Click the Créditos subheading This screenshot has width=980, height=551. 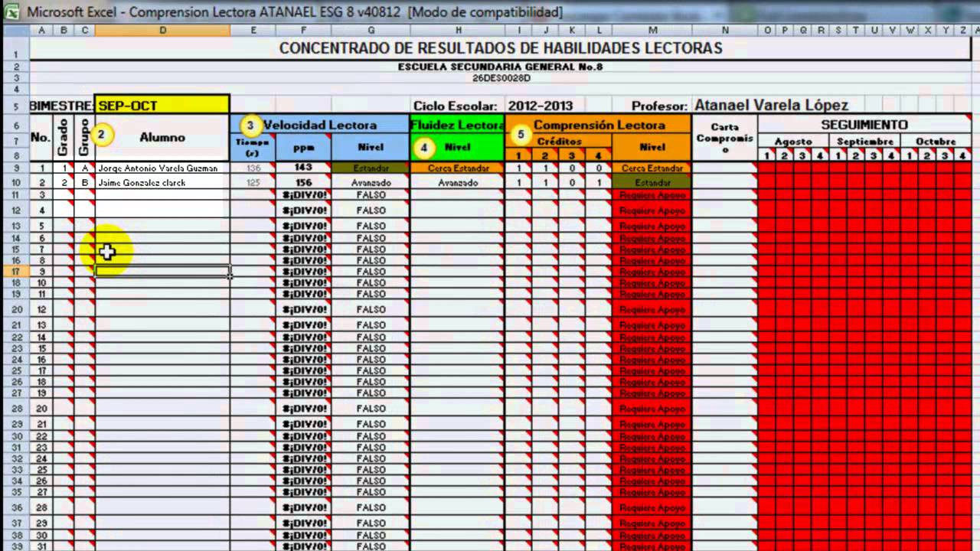(559, 142)
